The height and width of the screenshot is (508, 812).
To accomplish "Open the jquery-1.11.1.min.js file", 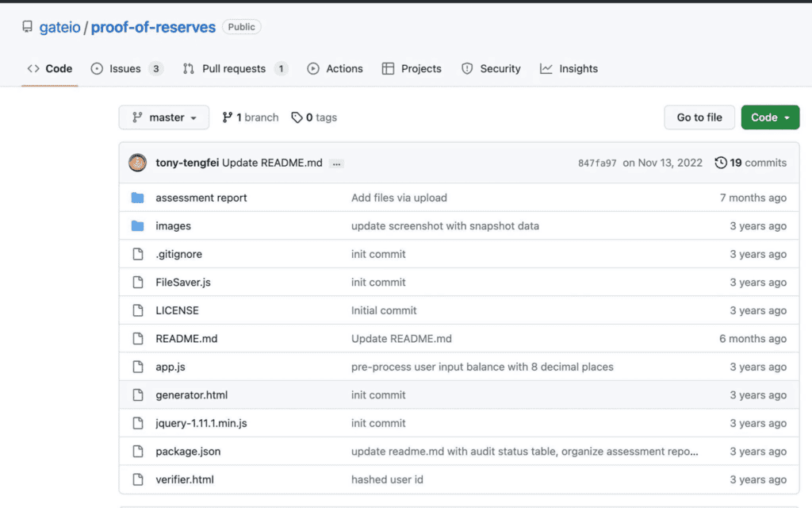I will [x=201, y=423].
